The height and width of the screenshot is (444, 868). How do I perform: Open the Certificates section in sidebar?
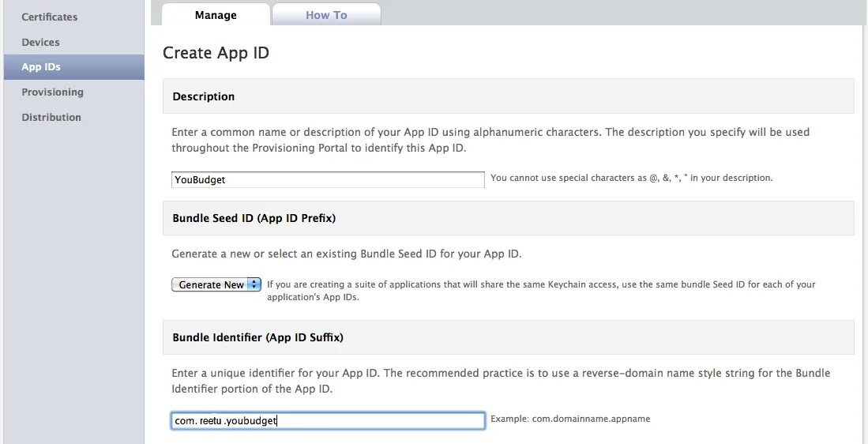[49, 17]
